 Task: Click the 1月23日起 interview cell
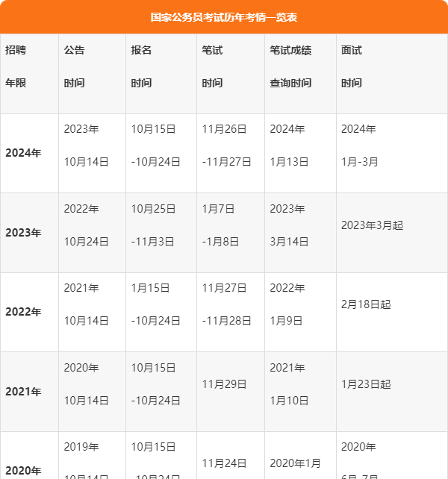click(x=366, y=384)
